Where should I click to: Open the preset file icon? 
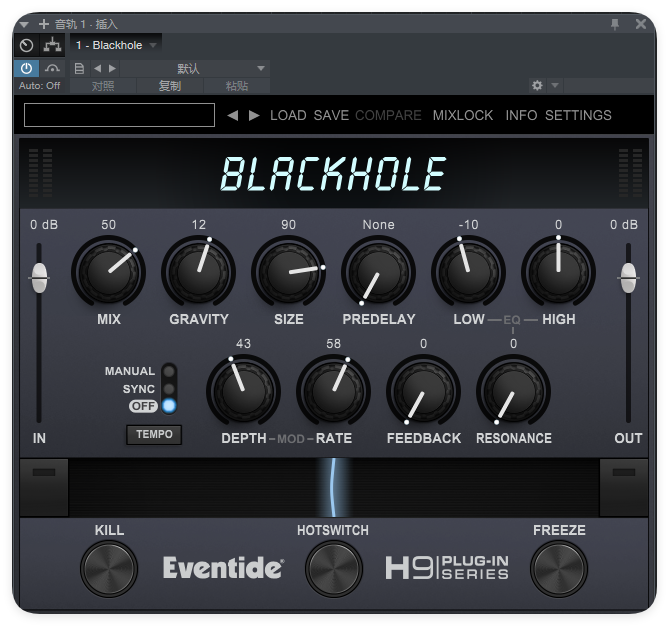[79, 69]
